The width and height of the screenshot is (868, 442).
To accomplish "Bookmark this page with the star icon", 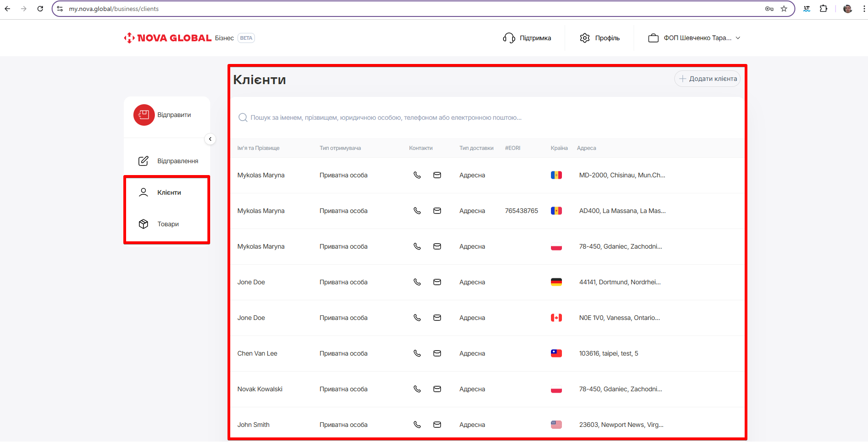I will point(784,9).
